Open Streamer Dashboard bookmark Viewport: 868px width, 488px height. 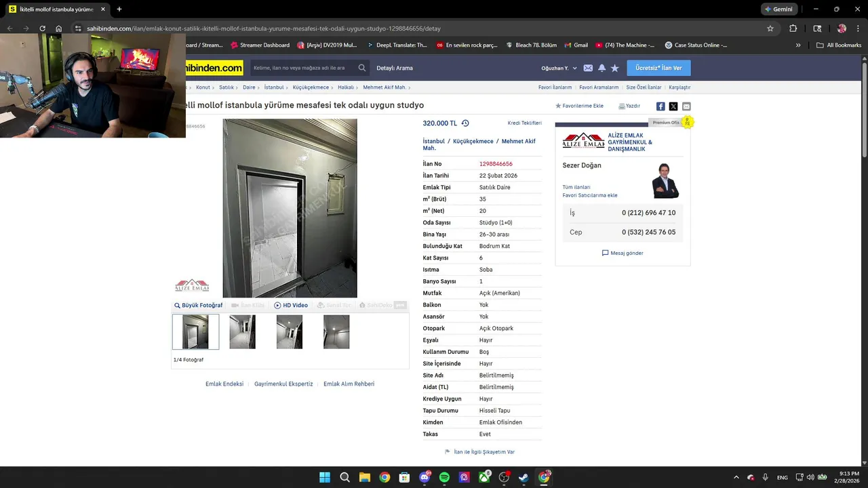[x=260, y=45]
